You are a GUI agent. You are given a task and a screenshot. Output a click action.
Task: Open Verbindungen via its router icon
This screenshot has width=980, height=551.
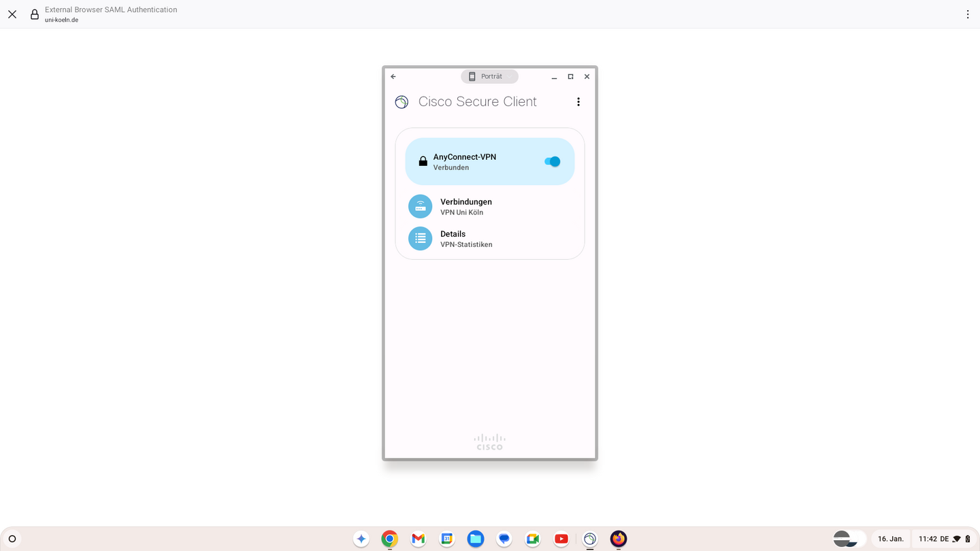click(420, 207)
